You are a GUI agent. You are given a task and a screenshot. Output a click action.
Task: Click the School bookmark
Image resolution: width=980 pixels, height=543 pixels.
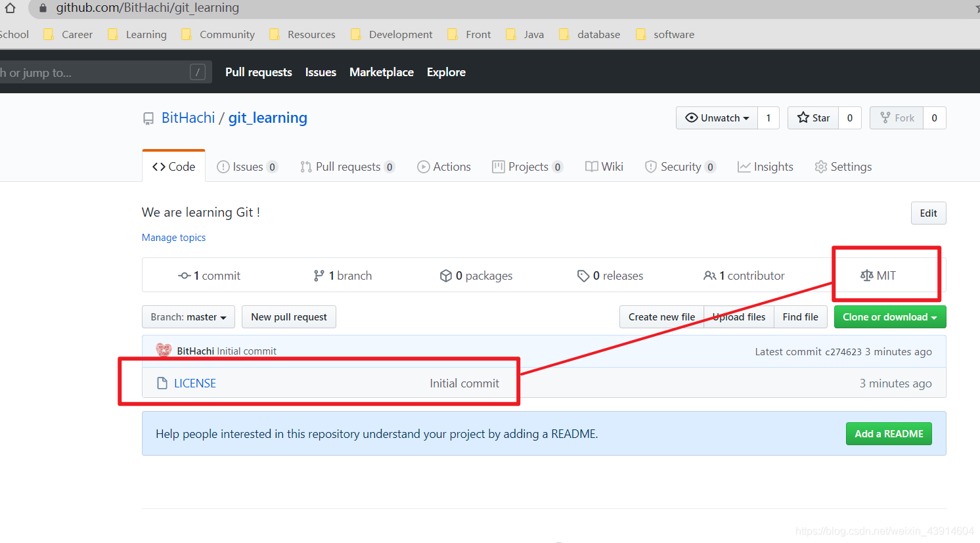point(14,35)
